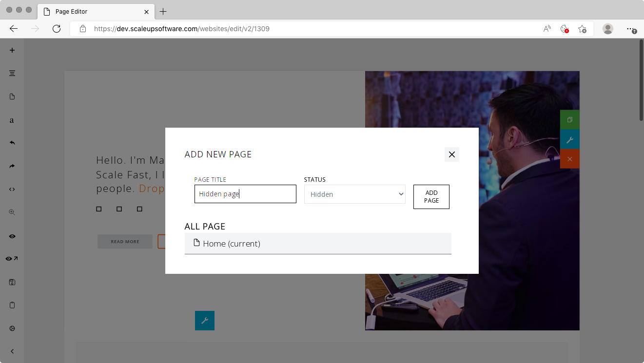Reload the page with refresh button
The image size is (644, 363).
coord(57,29)
